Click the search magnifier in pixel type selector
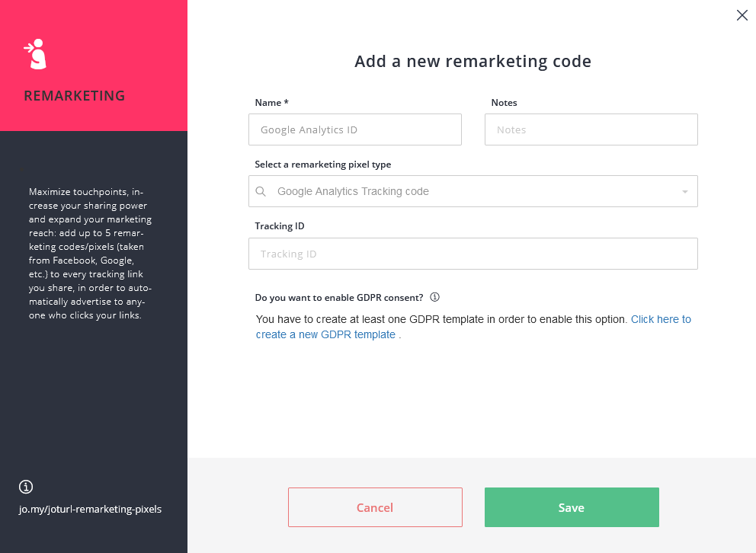Image resolution: width=756 pixels, height=553 pixels. 261,192
